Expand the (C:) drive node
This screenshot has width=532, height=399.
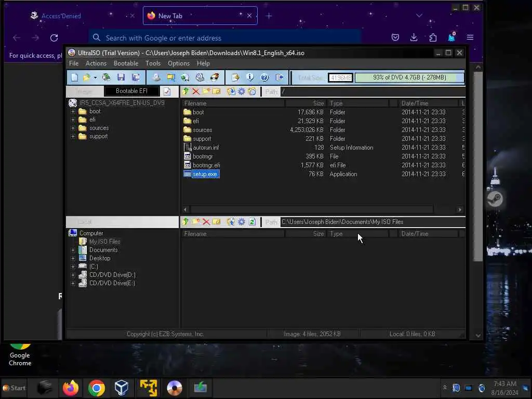click(x=73, y=267)
